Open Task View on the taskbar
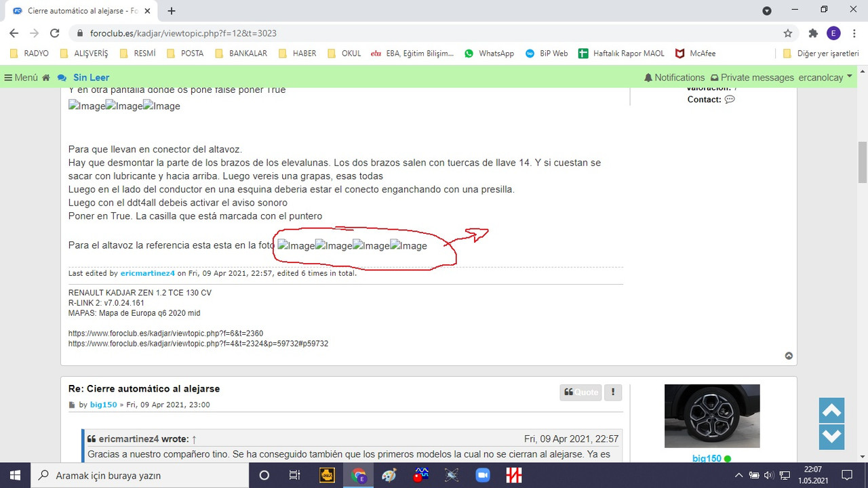This screenshot has height=488, width=868. (294, 475)
